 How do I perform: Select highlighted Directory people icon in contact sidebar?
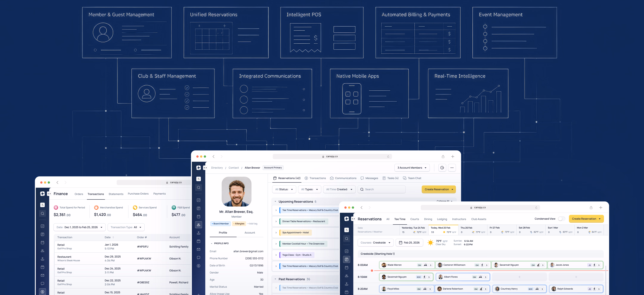pyautogui.click(x=199, y=225)
